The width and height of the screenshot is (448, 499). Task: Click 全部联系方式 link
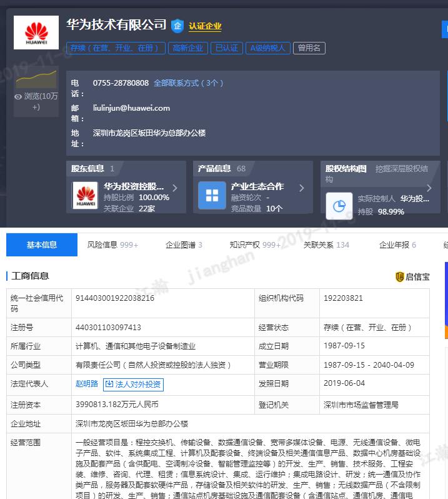pyautogui.click(x=188, y=83)
